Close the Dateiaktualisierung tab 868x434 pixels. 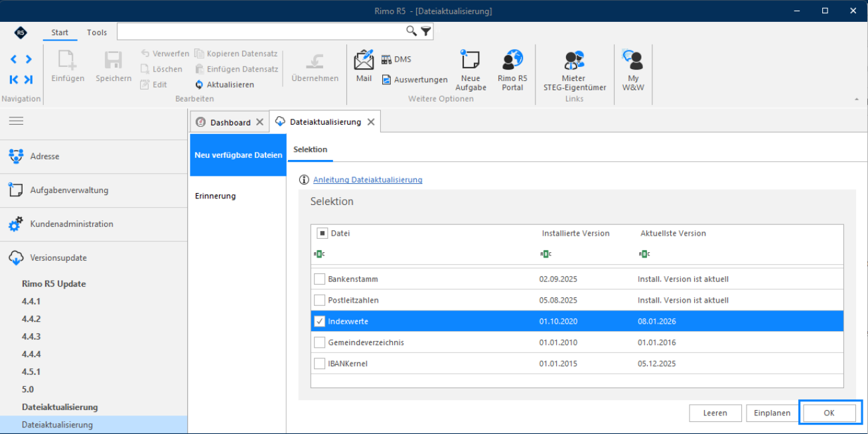[371, 122]
